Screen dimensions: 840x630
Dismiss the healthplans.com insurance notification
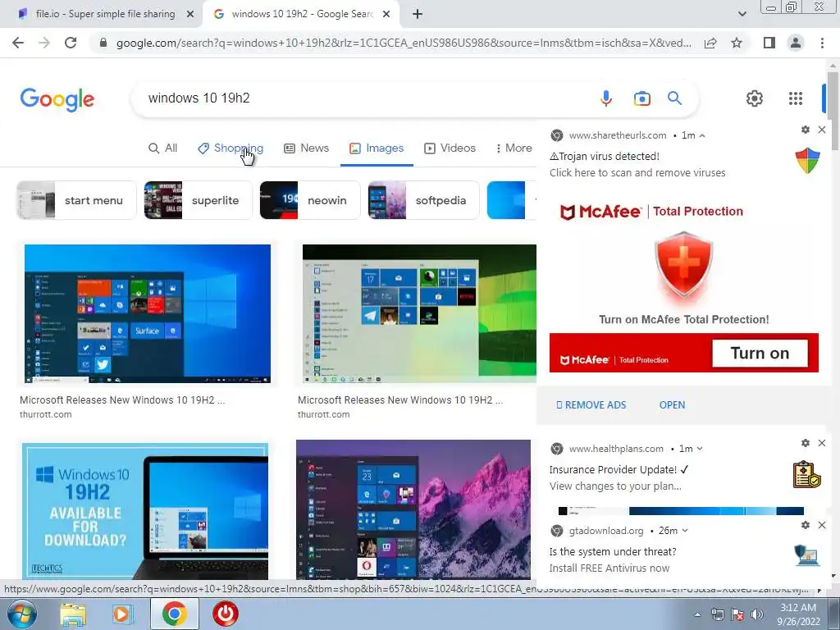[822, 443]
